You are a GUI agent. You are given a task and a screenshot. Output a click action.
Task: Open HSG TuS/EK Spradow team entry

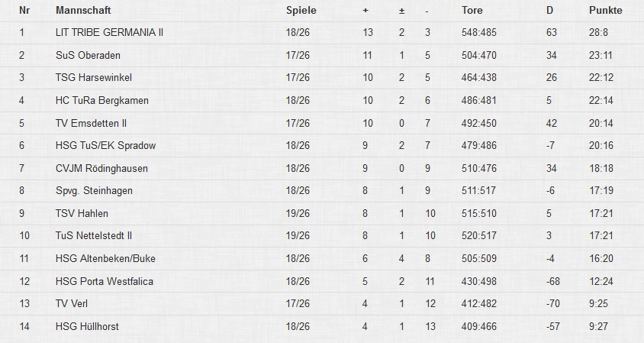106,146
